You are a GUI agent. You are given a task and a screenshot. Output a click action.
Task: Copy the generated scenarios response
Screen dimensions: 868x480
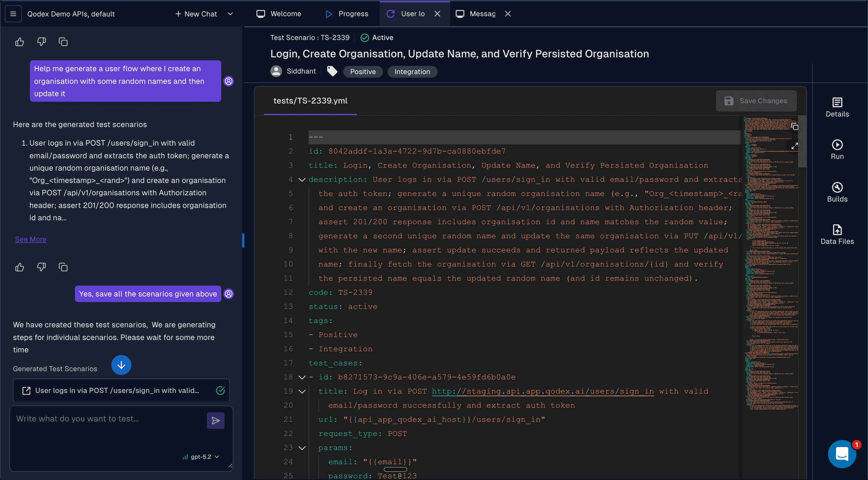[63, 267]
